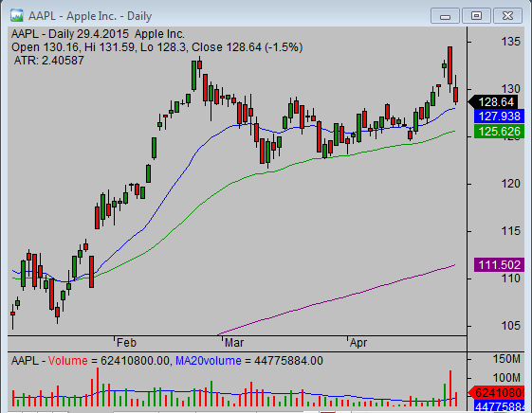Click the AAPL - Apple Inc. - Daily title text

90,16
